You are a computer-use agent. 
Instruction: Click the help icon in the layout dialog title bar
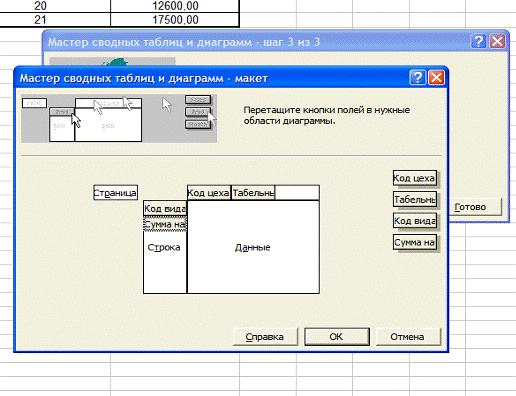tap(417, 78)
